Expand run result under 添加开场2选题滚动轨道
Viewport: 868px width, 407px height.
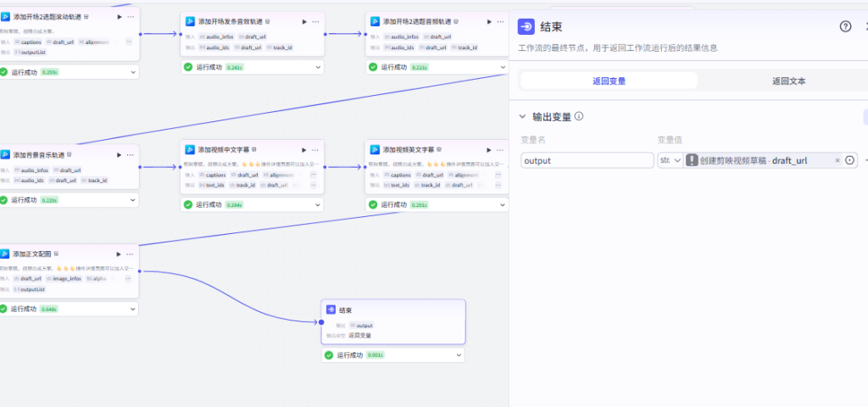tap(133, 72)
